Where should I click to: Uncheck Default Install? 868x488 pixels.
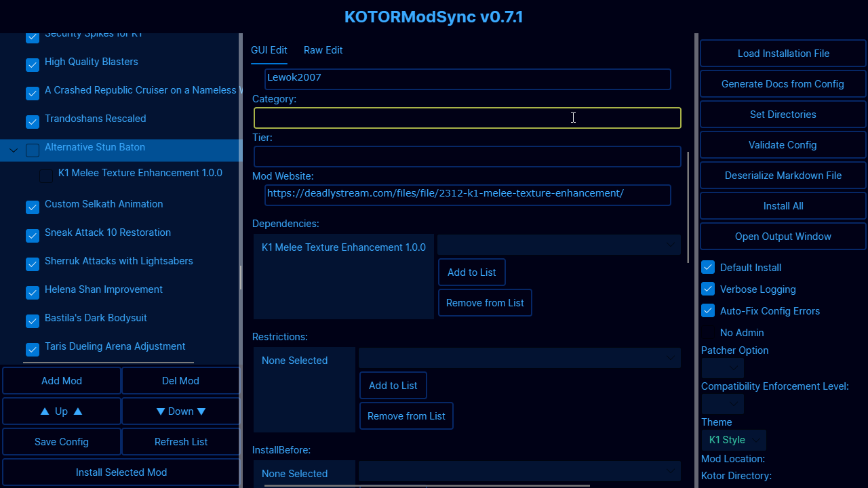point(707,267)
